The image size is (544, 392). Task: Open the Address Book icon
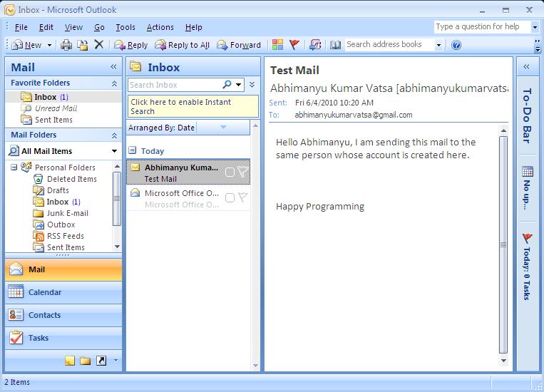click(x=335, y=45)
